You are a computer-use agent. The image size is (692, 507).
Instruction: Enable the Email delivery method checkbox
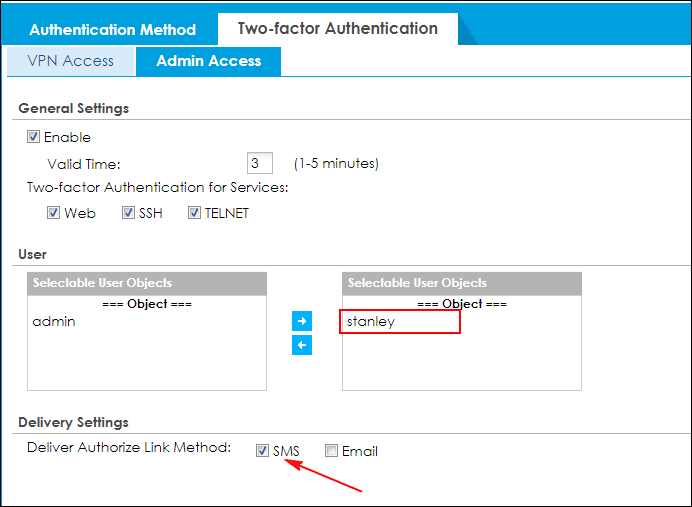[331, 451]
